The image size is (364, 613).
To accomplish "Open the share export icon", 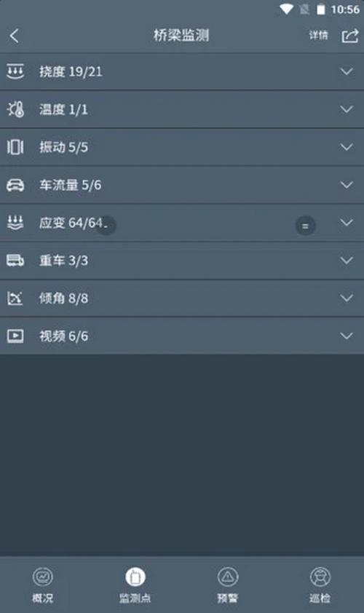I will (350, 36).
